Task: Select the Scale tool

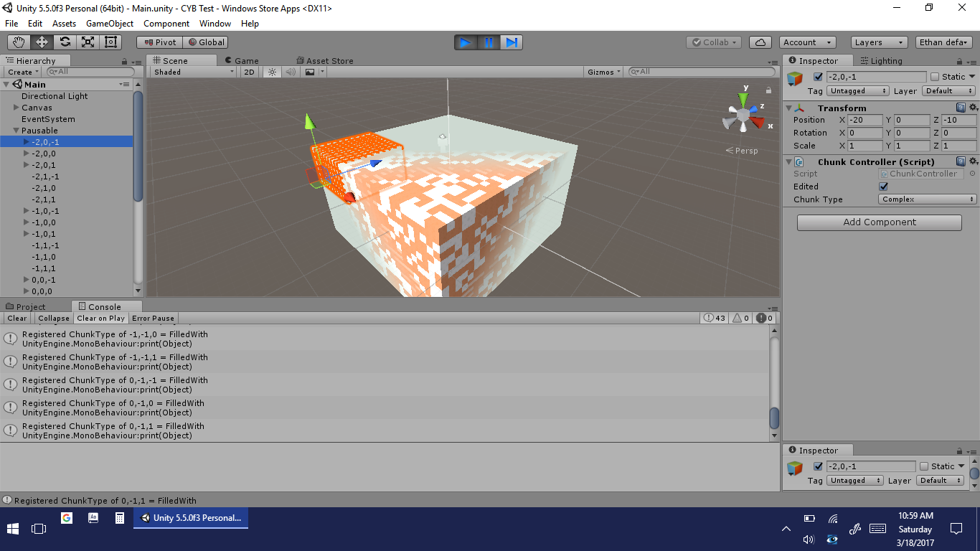Action: point(88,42)
